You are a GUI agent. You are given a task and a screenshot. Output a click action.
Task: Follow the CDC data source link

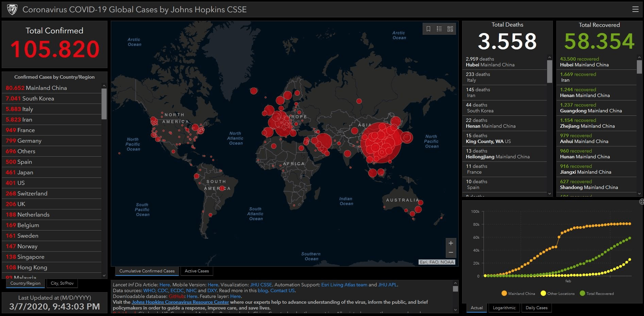pyautogui.click(x=163, y=290)
